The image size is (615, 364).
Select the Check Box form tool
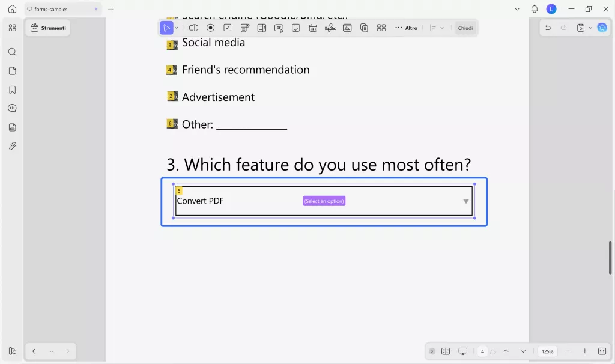(228, 28)
